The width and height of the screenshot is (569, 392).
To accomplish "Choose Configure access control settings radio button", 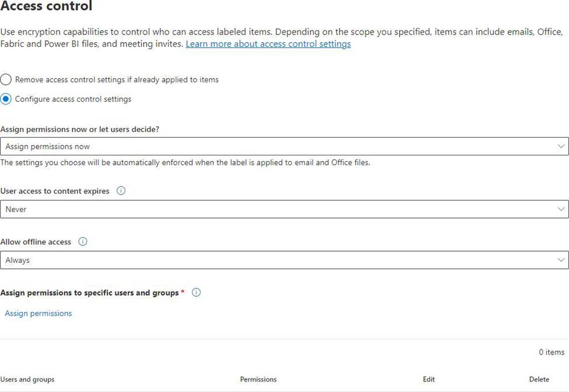I will tap(6, 99).
